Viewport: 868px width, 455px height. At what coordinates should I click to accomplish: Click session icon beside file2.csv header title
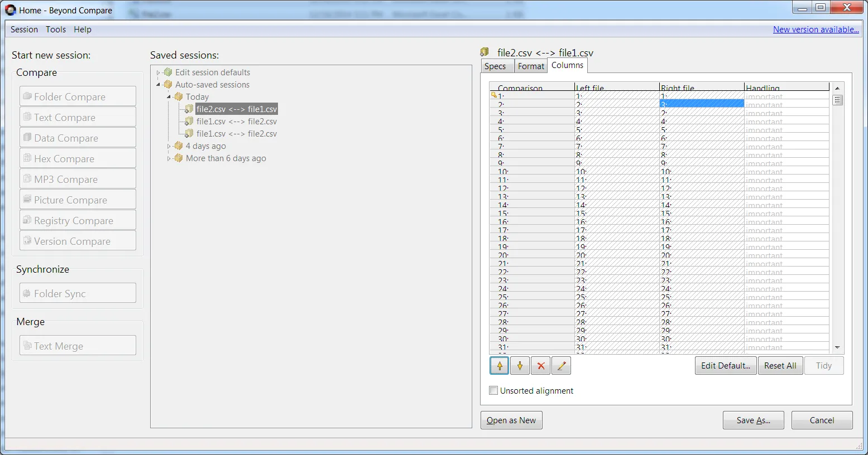485,52
